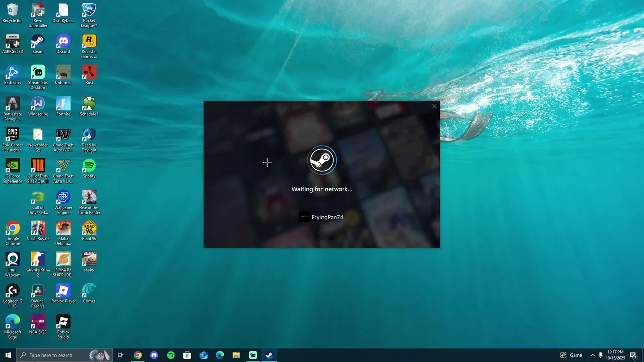
Task: Open Edge from the taskbar
Action: pos(220,355)
